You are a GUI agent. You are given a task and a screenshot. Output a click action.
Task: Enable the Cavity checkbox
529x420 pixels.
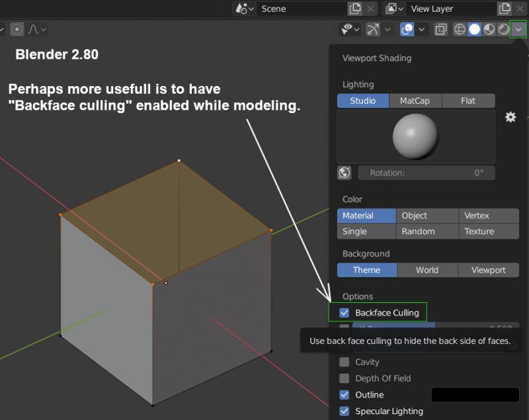coord(344,362)
